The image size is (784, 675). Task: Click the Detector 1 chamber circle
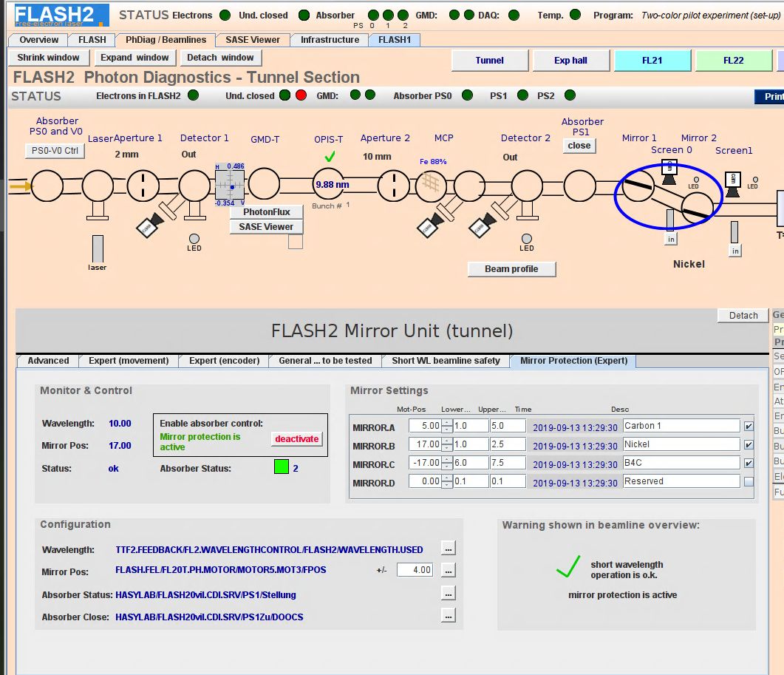(x=194, y=186)
